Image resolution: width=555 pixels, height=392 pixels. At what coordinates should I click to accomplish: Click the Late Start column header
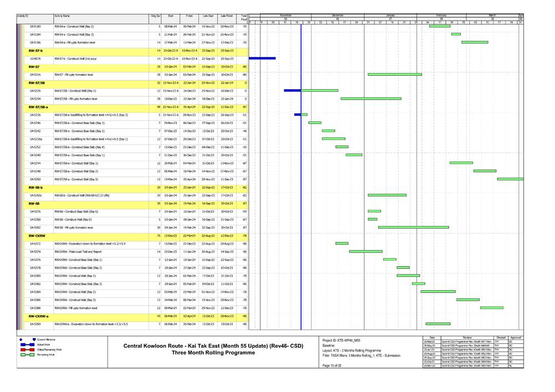pos(208,17)
